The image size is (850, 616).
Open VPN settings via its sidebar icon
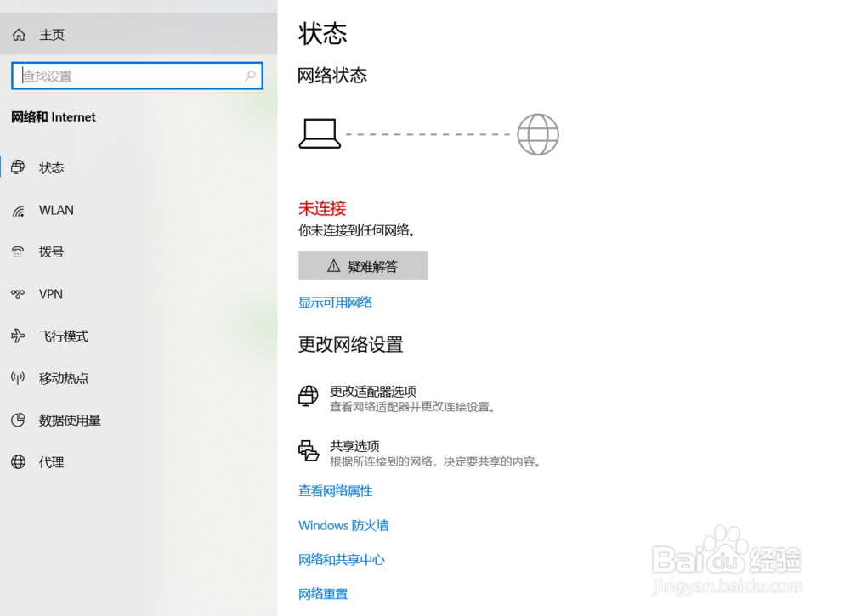[x=17, y=294]
